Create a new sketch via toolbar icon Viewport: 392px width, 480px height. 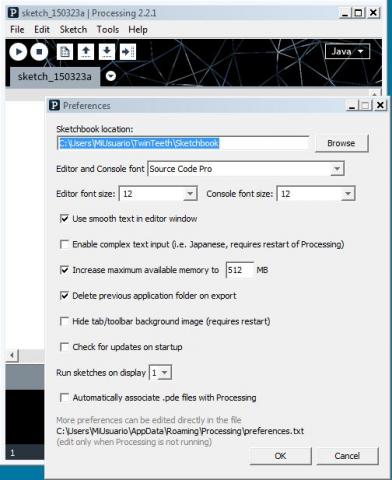point(65,52)
